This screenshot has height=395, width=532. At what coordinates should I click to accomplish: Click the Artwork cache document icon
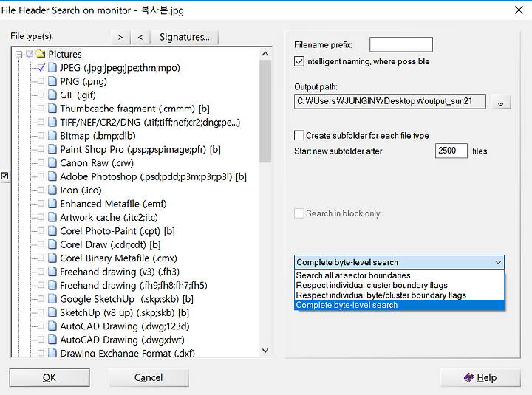[x=52, y=217]
